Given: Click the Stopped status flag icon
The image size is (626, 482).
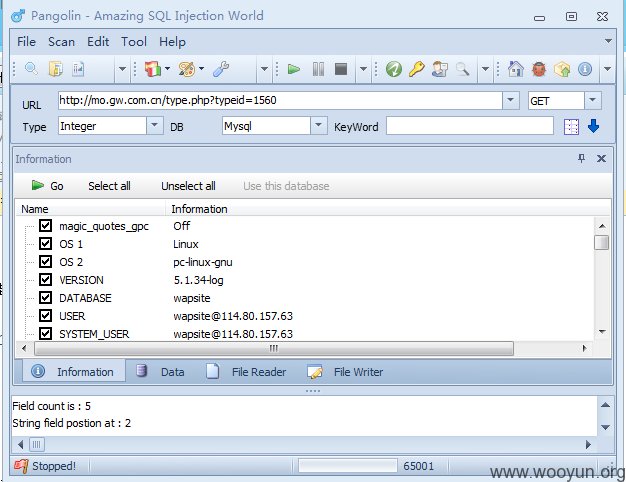Looking at the screenshot, I should [x=21, y=466].
